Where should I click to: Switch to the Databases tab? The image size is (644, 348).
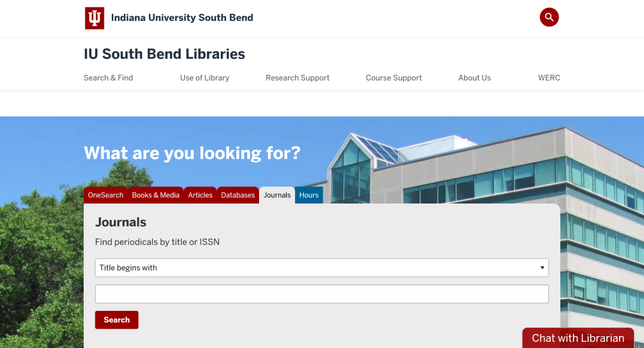click(x=238, y=195)
